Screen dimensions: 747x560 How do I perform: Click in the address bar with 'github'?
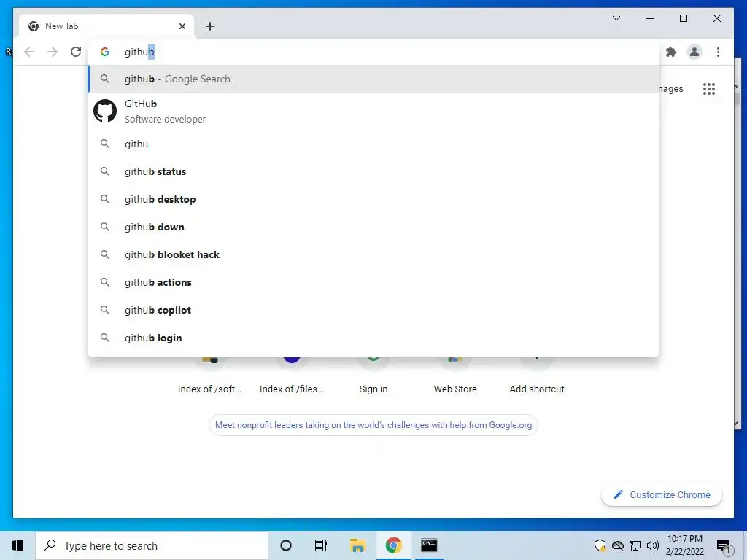pos(373,52)
